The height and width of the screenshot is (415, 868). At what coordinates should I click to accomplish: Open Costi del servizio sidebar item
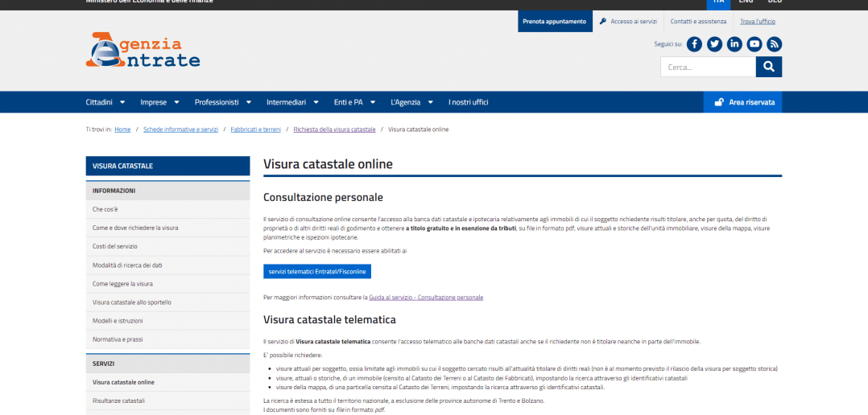tap(167, 246)
